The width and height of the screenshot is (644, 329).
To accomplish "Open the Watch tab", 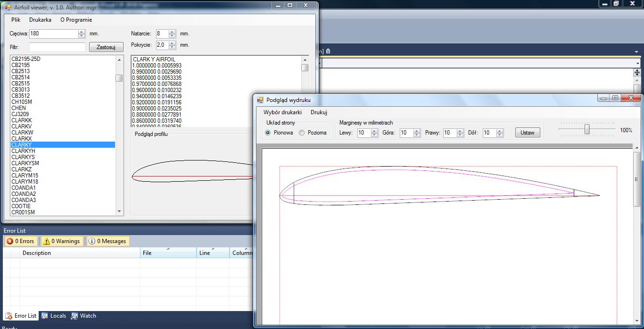I will coord(83,316).
